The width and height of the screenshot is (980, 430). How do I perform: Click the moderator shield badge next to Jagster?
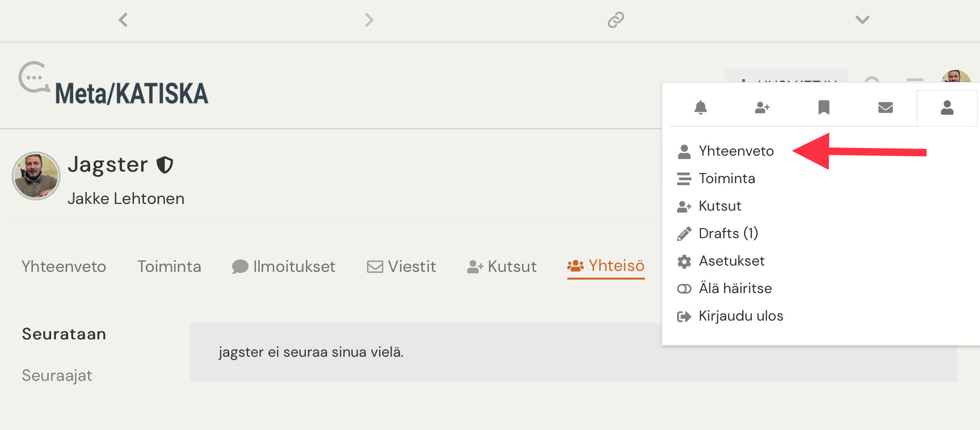[165, 165]
